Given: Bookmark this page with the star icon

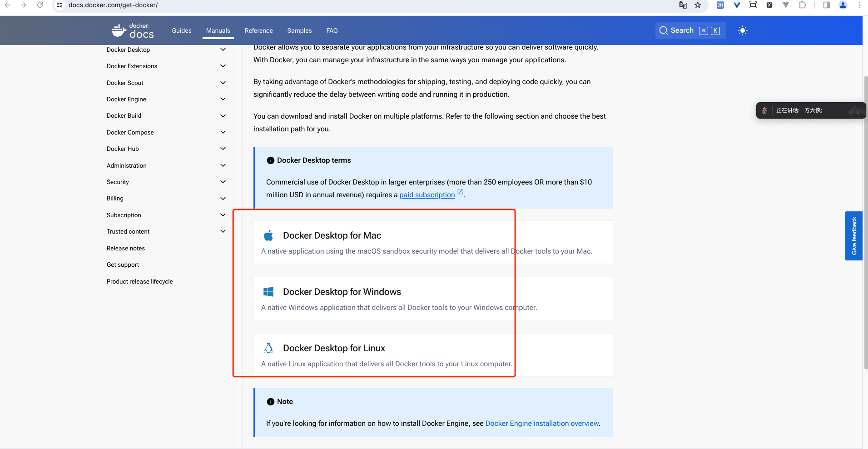Looking at the screenshot, I should point(698,5).
